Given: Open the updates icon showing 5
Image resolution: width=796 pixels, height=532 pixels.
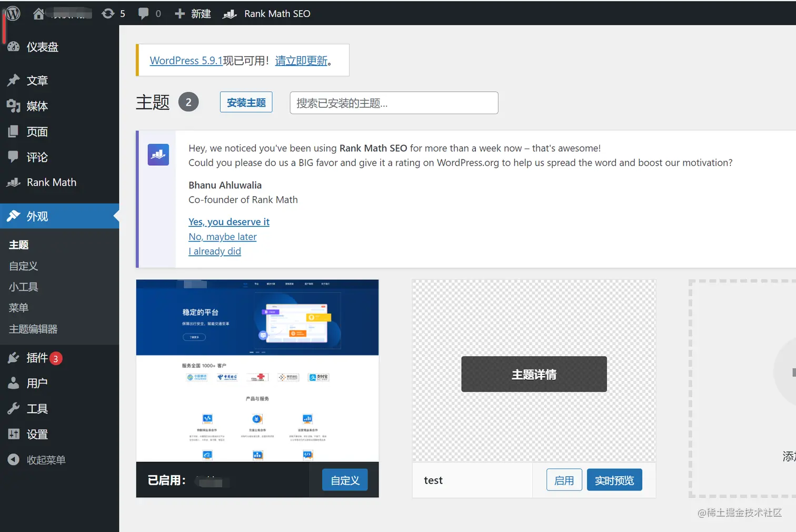Looking at the screenshot, I should click(108, 14).
